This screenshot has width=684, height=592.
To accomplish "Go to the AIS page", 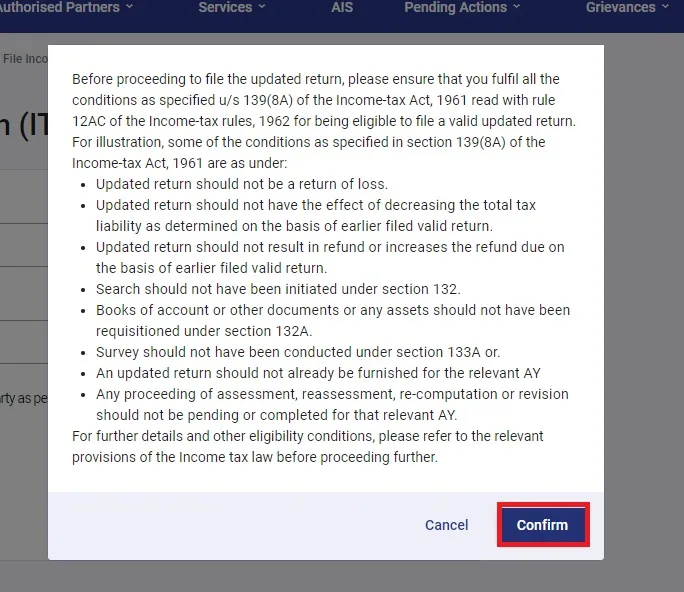I will 342,7.
